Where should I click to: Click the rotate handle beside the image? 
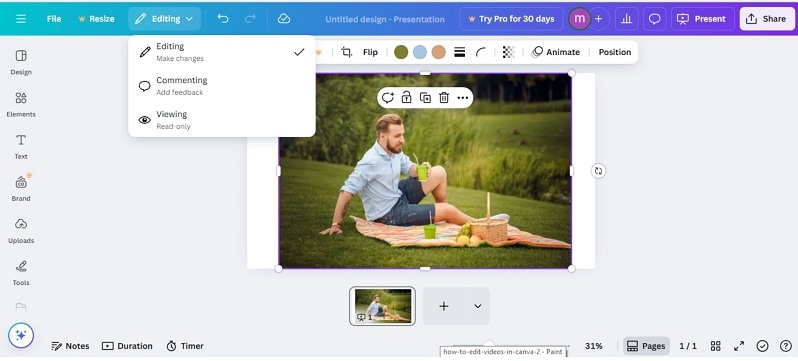[x=598, y=171]
